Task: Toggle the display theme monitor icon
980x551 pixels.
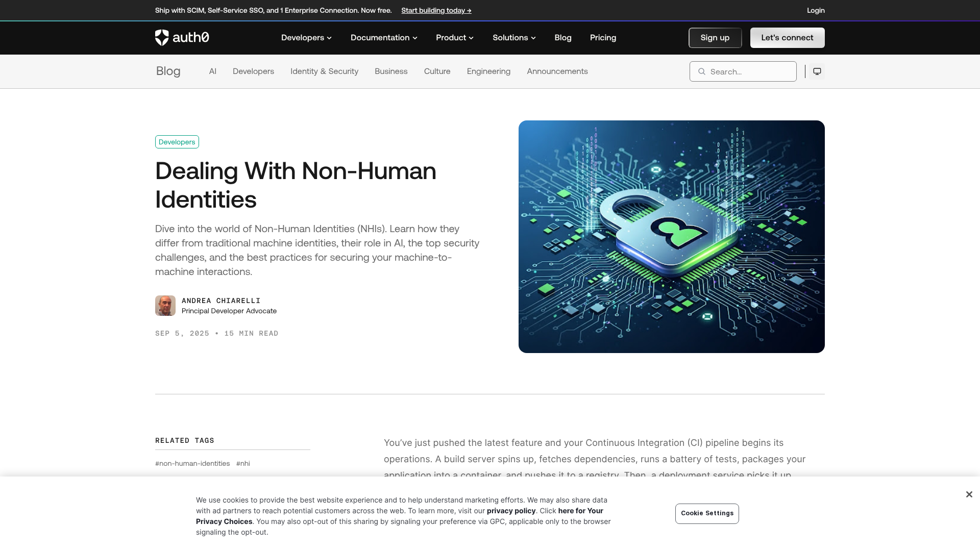Action: [817, 71]
